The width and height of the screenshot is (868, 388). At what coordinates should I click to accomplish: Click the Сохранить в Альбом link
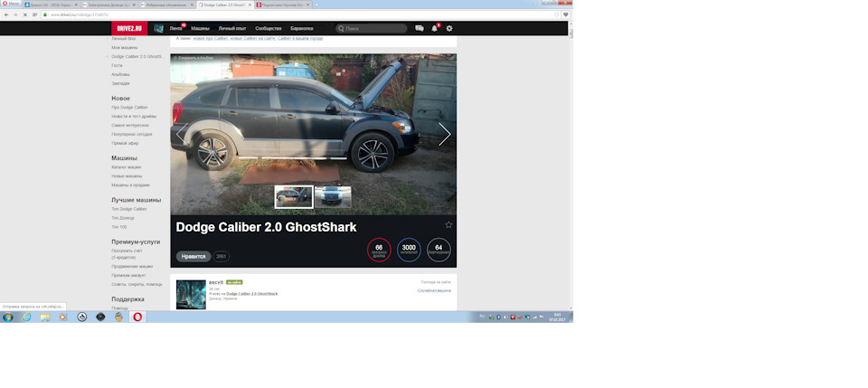(x=193, y=58)
